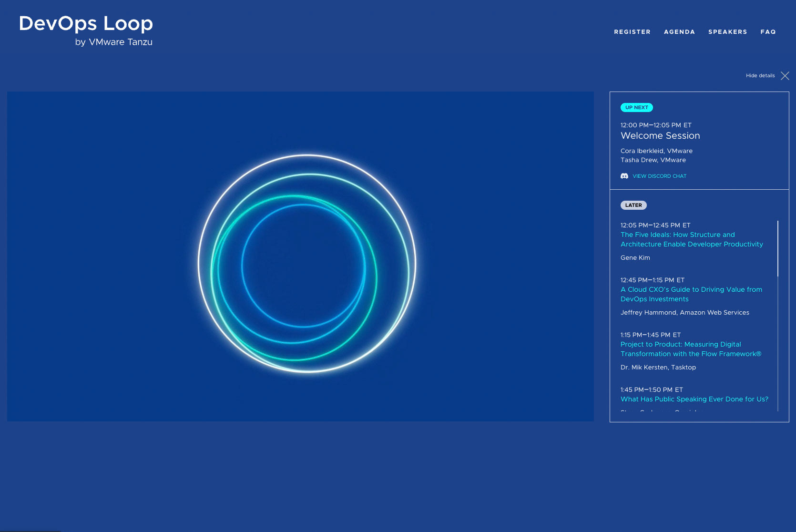Click the Welcome Session title

(660, 136)
